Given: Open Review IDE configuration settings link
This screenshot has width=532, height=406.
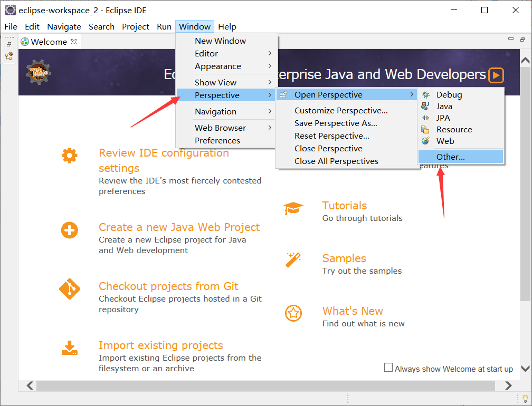Looking at the screenshot, I should (x=164, y=161).
